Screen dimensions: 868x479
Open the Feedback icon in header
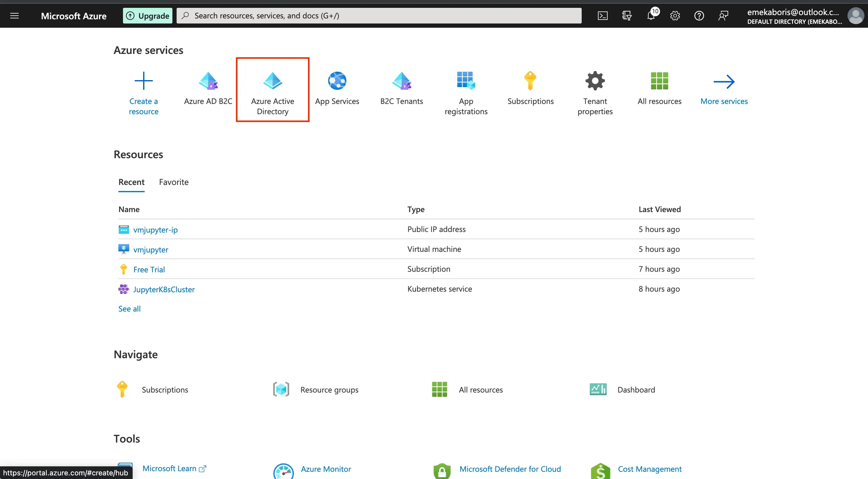click(x=723, y=16)
